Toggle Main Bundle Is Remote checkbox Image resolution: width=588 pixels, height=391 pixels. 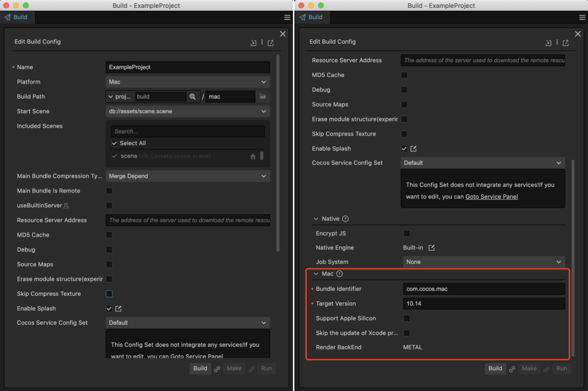pos(109,191)
